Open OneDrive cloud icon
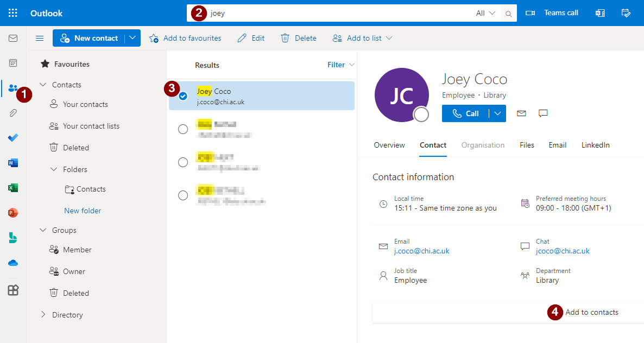Viewport: 644px width, 343px height. pos(12,263)
